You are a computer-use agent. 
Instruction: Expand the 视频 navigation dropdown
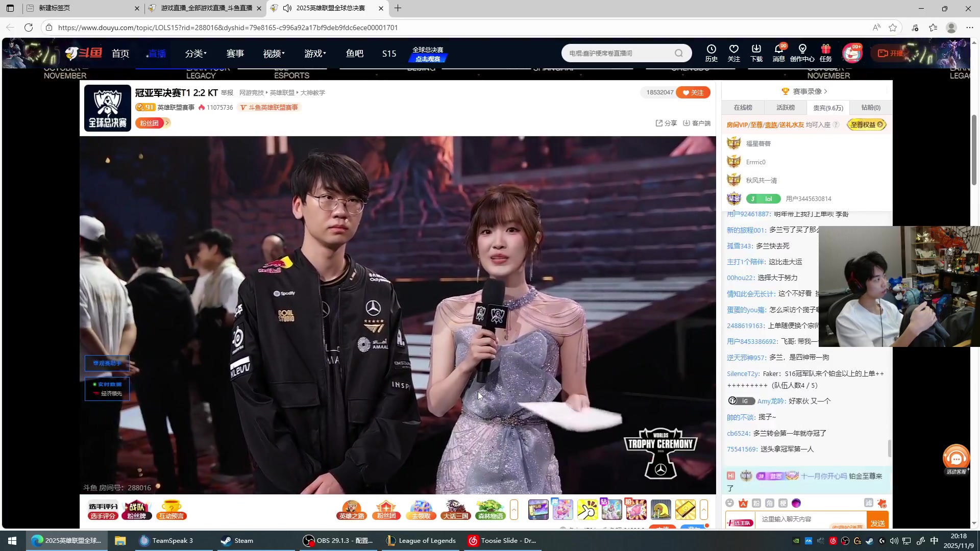tap(274, 53)
